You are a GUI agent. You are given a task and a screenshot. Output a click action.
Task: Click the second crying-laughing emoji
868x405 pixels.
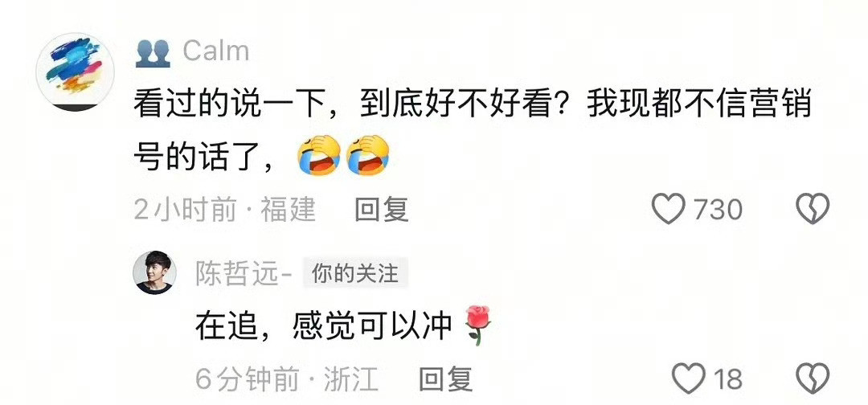[x=367, y=155]
